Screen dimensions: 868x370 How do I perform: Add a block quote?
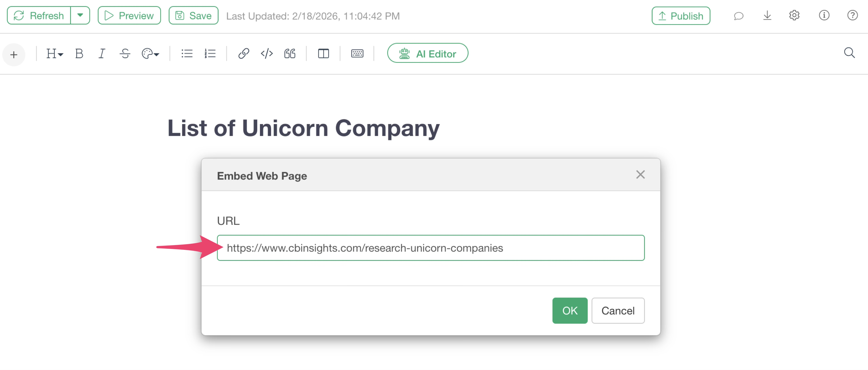(x=289, y=54)
